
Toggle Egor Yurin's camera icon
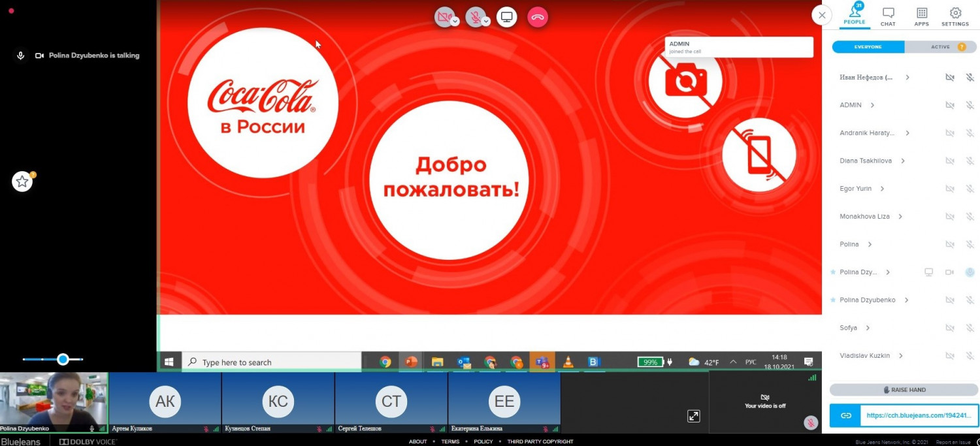[950, 189]
